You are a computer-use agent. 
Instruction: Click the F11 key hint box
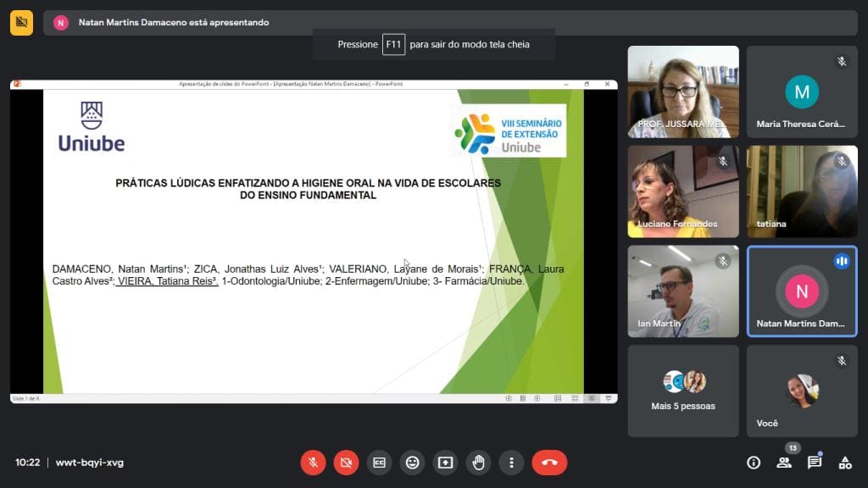[393, 44]
